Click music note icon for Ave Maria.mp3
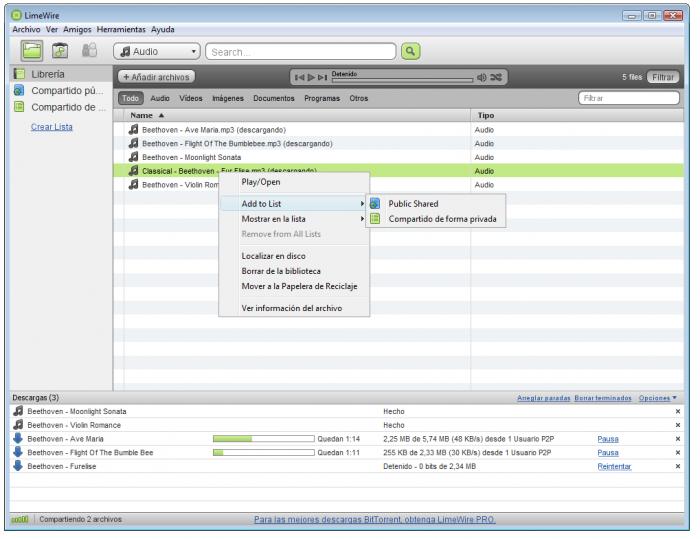 [133, 130]
